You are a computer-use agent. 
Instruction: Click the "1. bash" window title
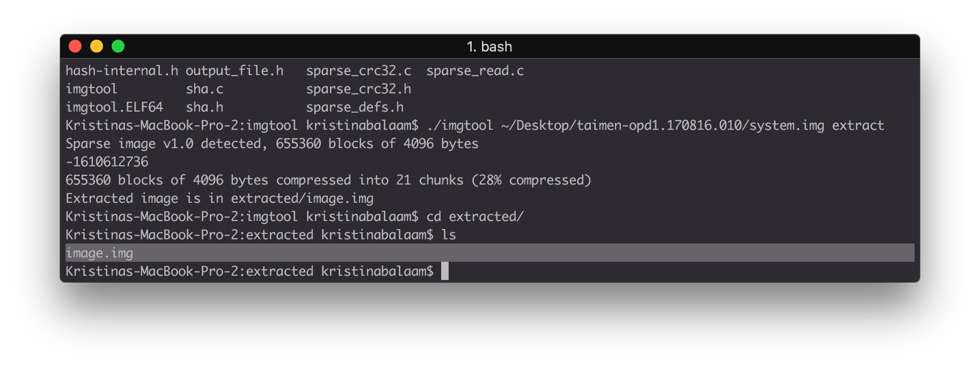pyautogui.click(x=489, y=47)
